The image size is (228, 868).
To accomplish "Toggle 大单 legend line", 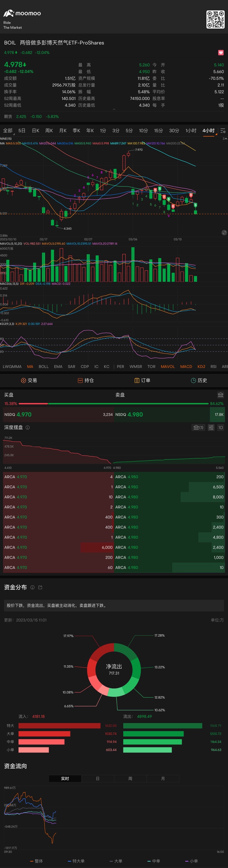I will [116, 861].
